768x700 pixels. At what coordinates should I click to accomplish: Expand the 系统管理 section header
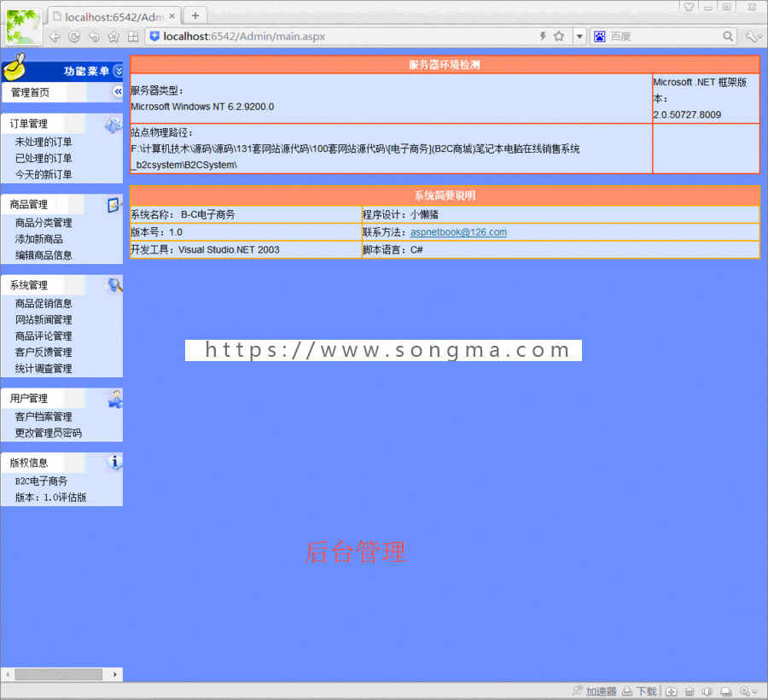click(x=29, y=285)
